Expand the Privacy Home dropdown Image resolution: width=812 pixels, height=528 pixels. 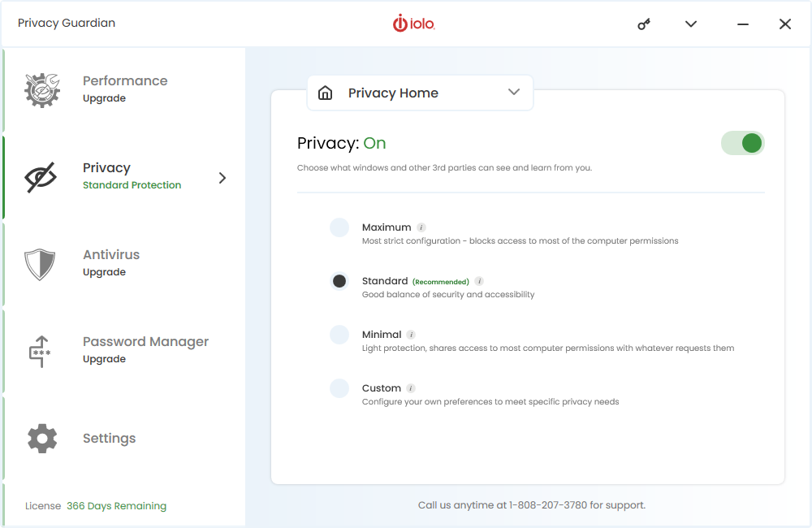click(420, 93)
